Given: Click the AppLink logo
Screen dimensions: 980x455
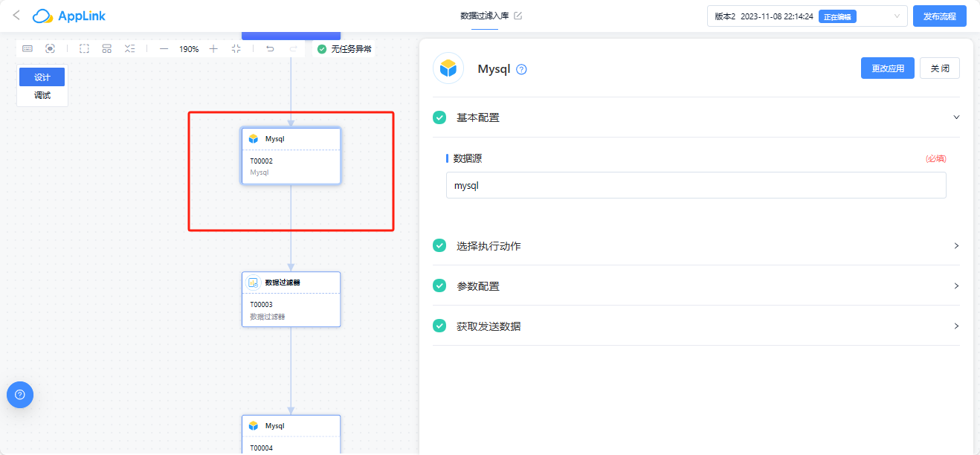Looking at the screenshot, I should coord(69,16).
